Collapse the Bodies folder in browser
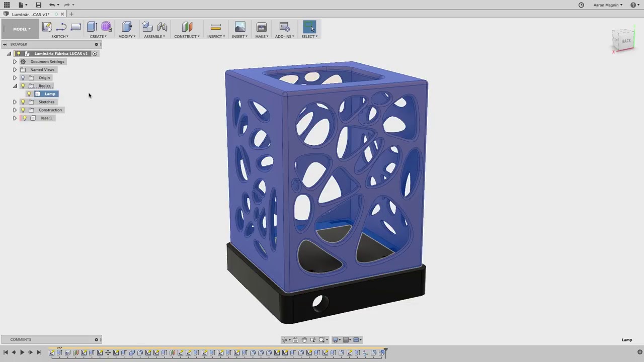The height and width of the screenshot is (362, 644). 15,86
